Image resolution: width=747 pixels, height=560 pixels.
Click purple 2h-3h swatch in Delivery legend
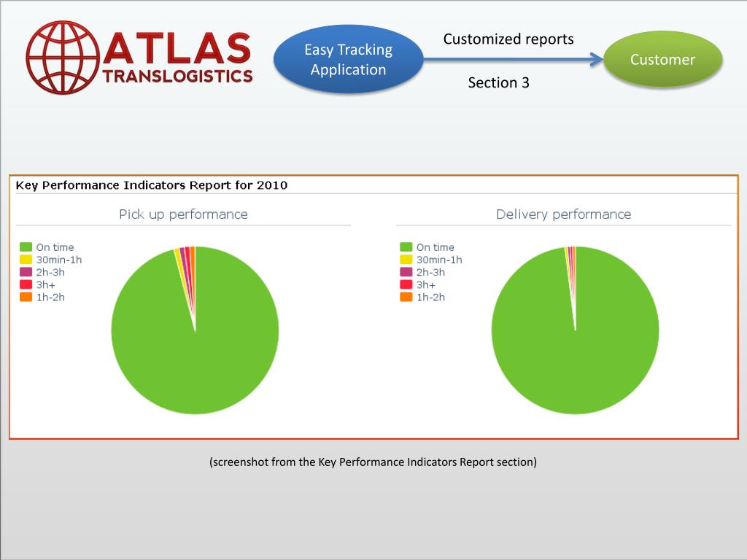coord(406,272)
